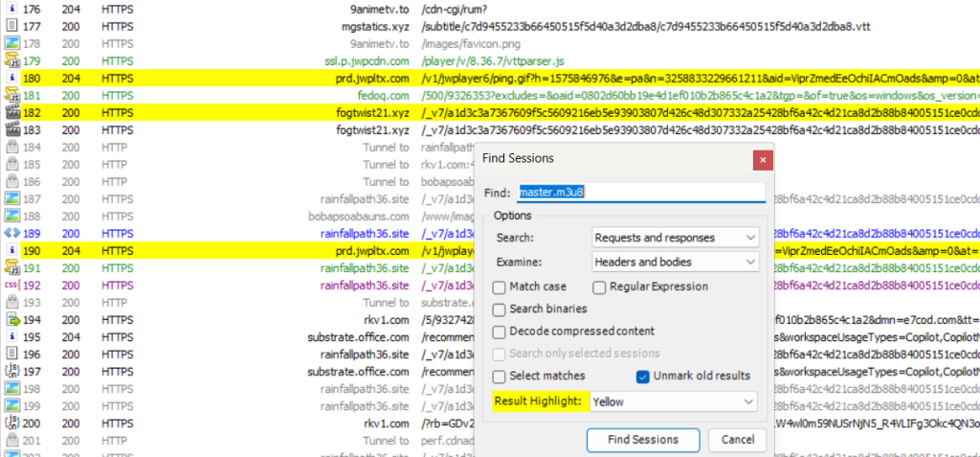The image size is (980, 457).
Task: Cancel the Find Sessions dialog
Action: [x=737, y=440]
